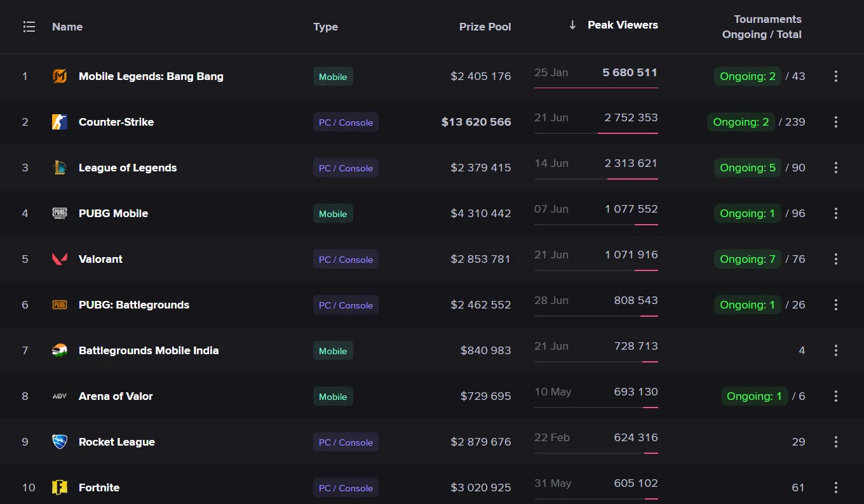Screen dimensions: 864x504
Task: Click Arena of Valor peak date 10 May
Action: pos(553,392)
